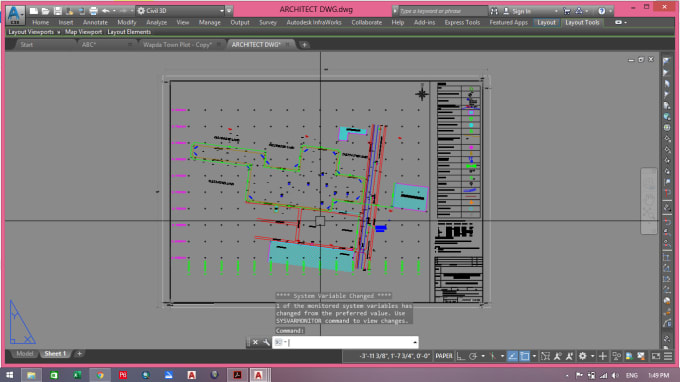Viewport: 680px width, 382px height.
Task: Toggle Polar tracking in status bar
Action: [x=473, y=356]
